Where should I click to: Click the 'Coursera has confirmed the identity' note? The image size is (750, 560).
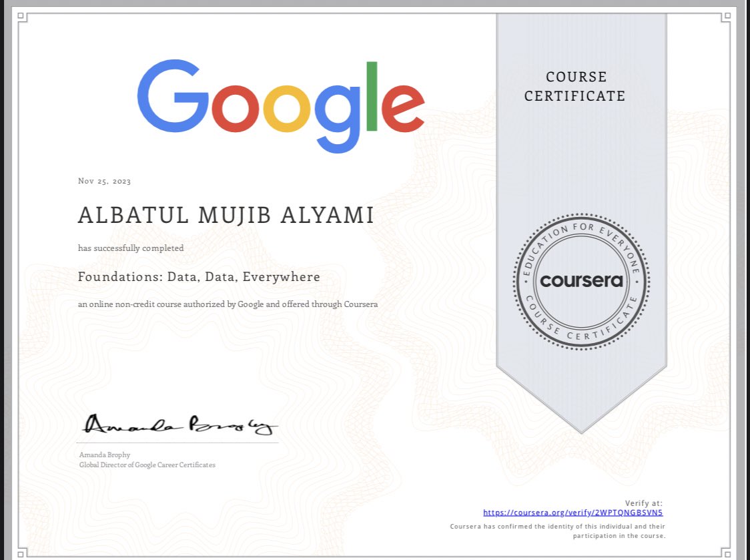coord(558,531)
